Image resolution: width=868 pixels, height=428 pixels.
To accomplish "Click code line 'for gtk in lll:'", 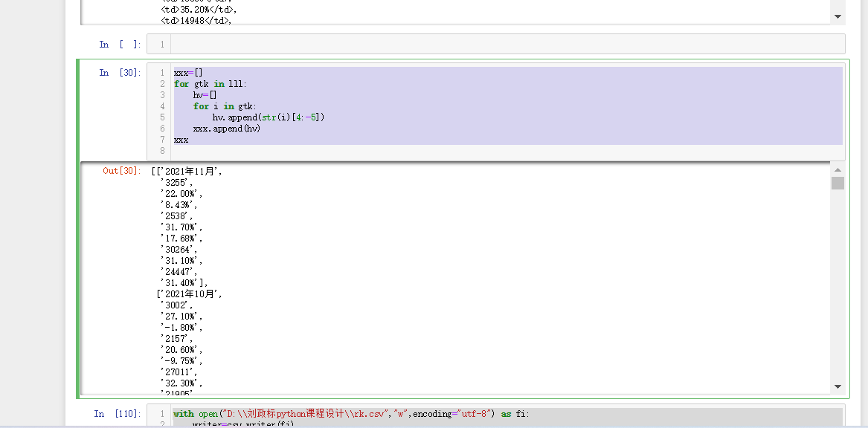I will click(210, 84).
